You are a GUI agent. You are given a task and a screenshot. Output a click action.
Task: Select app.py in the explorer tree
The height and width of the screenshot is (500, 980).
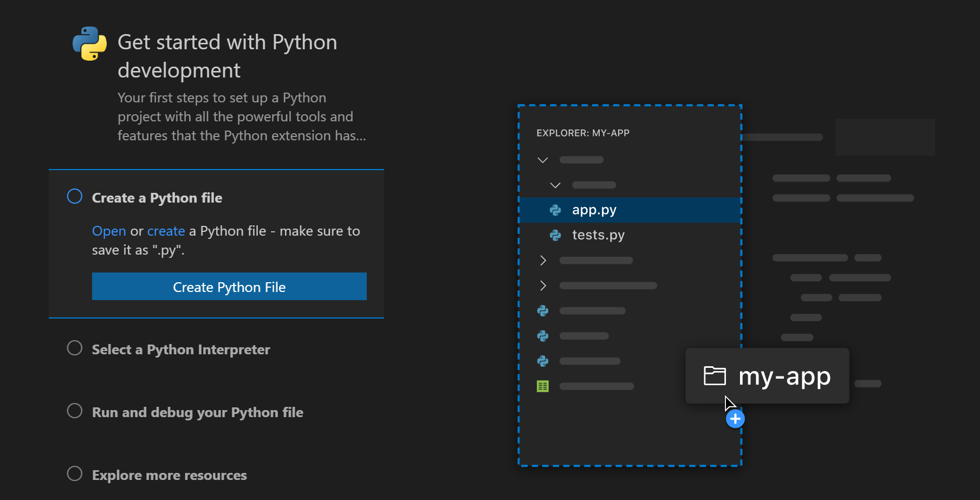tap(594, 210)
